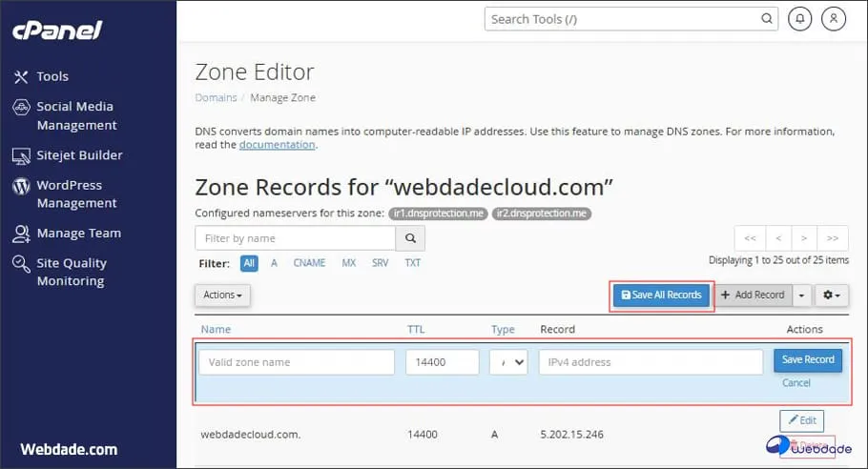Go to next page of records
868x469 pixels.
pos(804,238)
